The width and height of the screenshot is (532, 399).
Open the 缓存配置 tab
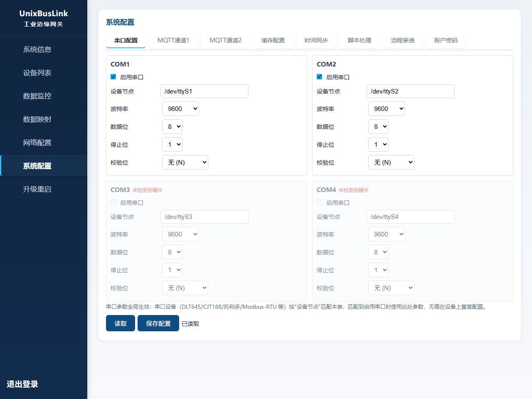(x=273, y=40)
